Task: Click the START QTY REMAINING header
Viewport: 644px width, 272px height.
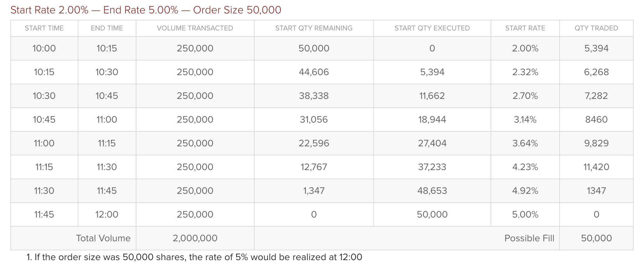Action: tap(314, 28)
